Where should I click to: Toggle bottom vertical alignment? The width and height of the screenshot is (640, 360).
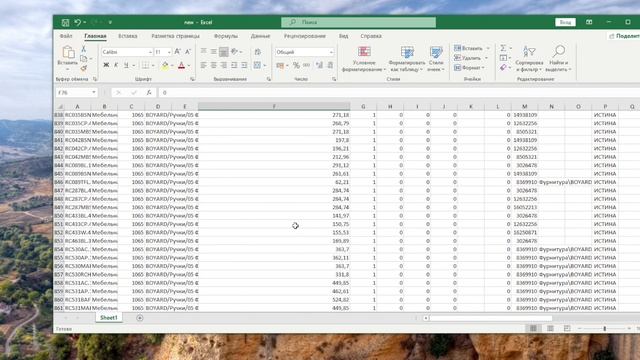tap(224, 52)
